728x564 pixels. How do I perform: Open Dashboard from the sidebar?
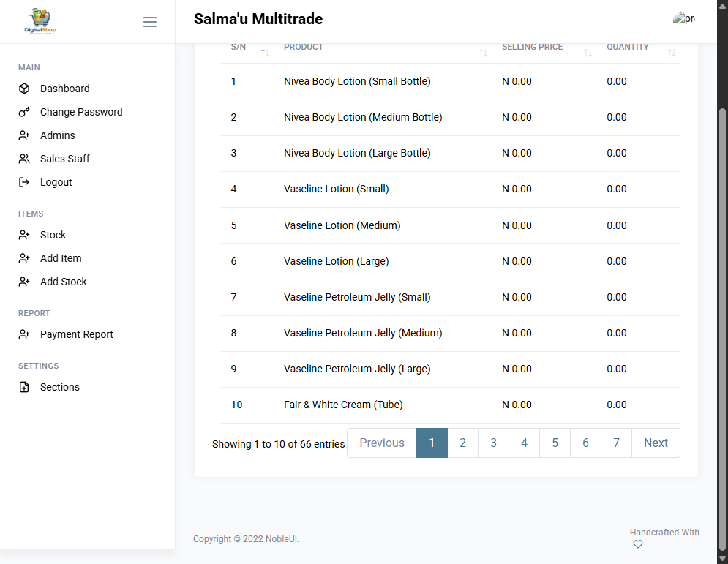pos(65,89)
